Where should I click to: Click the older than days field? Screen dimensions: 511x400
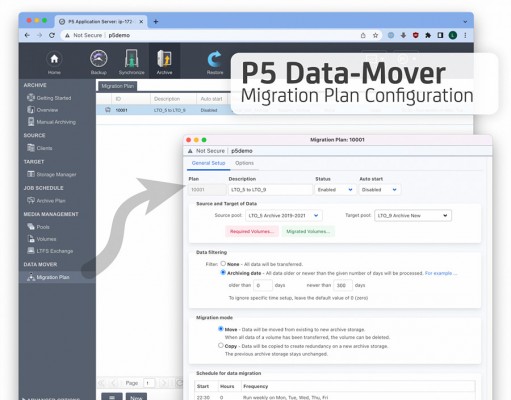point(263,285)
